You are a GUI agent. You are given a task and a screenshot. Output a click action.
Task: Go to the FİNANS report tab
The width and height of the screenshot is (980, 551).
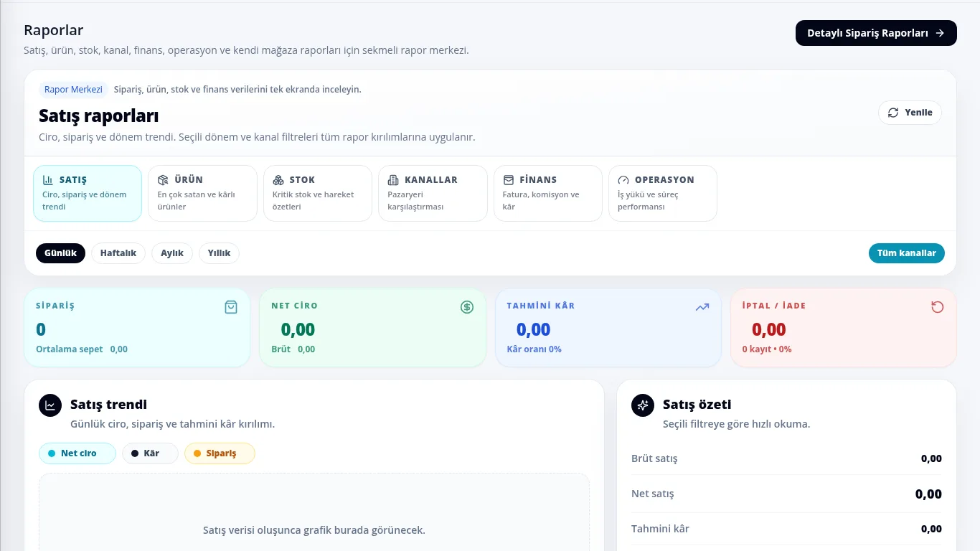point(548,193)
